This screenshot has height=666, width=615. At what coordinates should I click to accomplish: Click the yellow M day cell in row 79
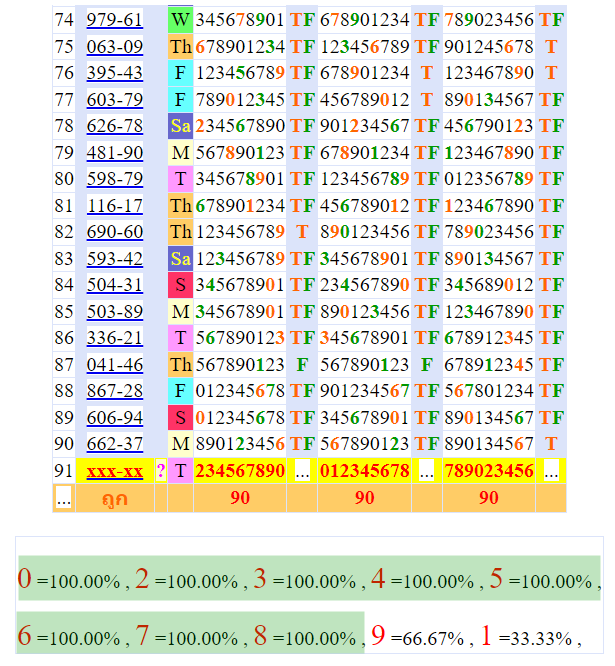tap(181, 153)
